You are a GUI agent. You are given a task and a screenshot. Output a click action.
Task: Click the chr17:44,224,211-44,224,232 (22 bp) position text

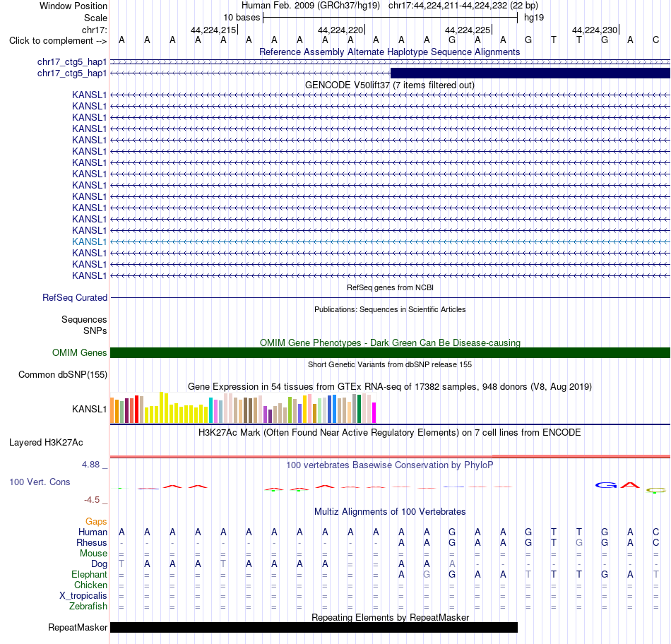pos(463,6)
